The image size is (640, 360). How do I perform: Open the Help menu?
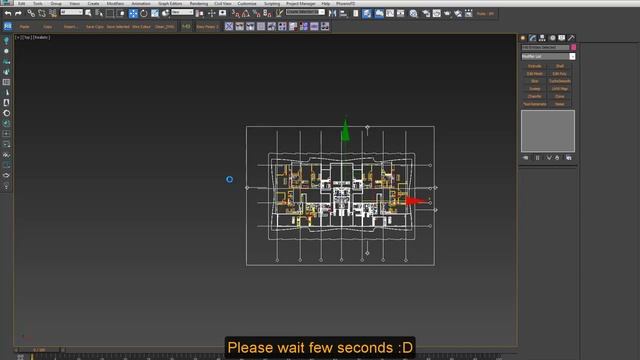click(325, 3)
